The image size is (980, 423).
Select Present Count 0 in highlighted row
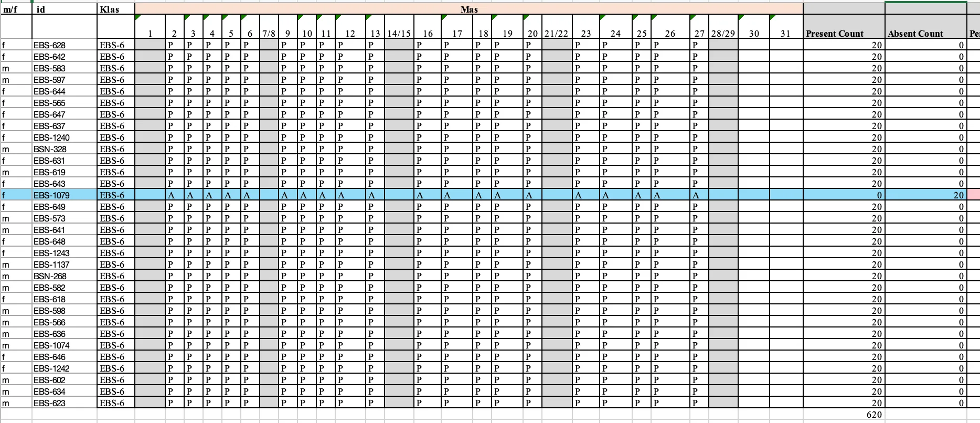click(844, 195)
